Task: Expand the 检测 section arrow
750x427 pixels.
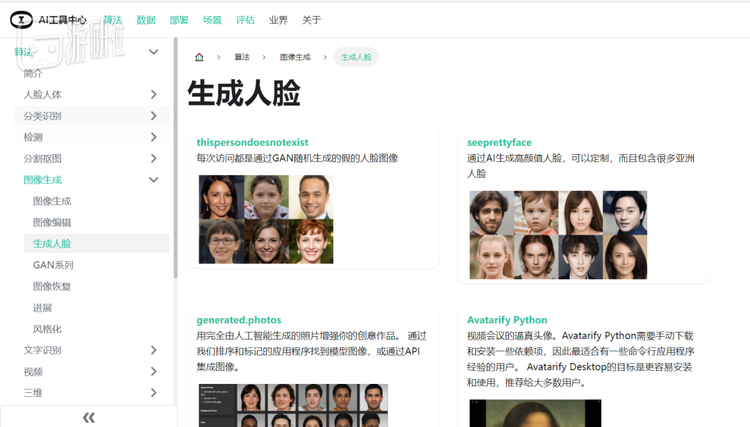Action: [x=154, y=137]
